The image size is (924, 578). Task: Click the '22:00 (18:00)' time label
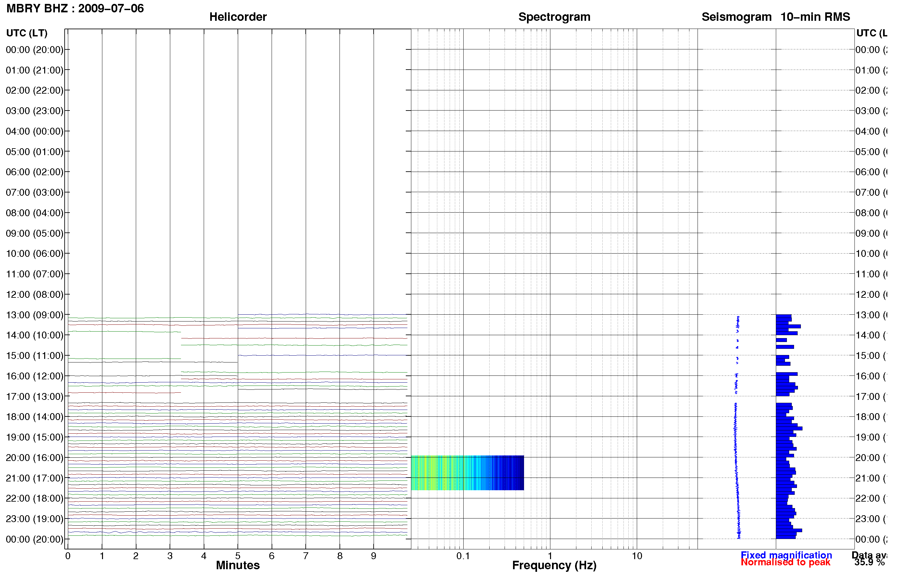pyautogui.click(x=34, y=498)
